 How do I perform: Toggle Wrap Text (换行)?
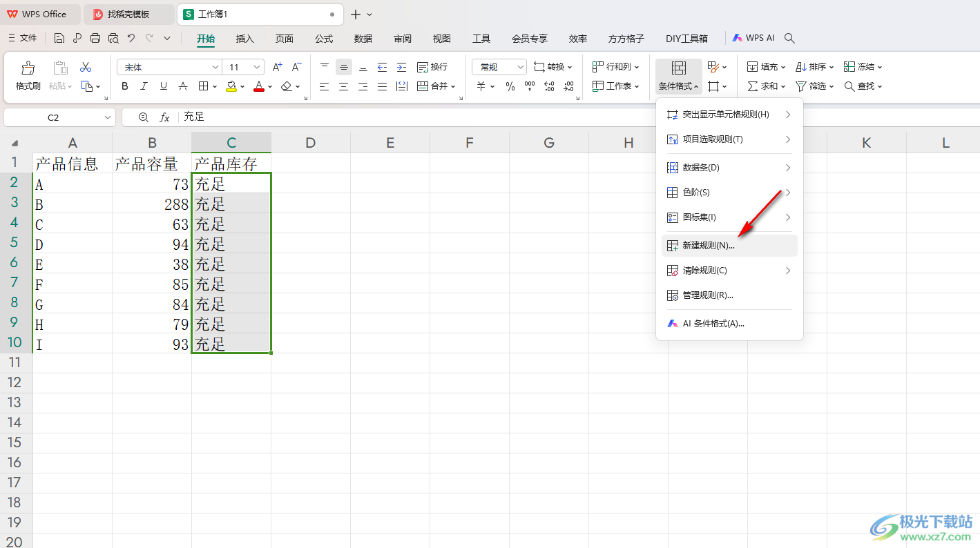click(x=432, y=67)
